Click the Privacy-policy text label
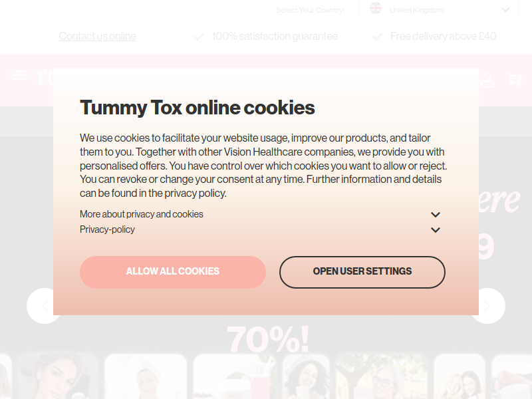Screen dimensions: 532x399 pos(107,229)
